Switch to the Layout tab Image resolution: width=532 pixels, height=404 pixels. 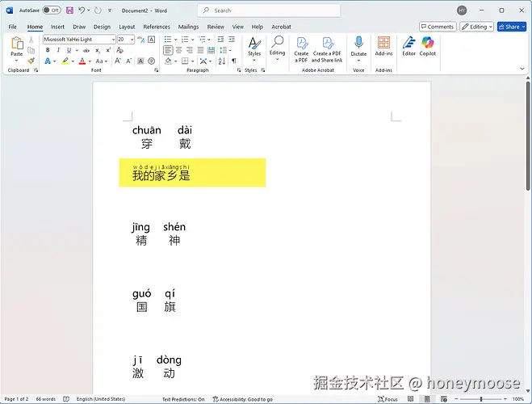click(x=127, y=27)
